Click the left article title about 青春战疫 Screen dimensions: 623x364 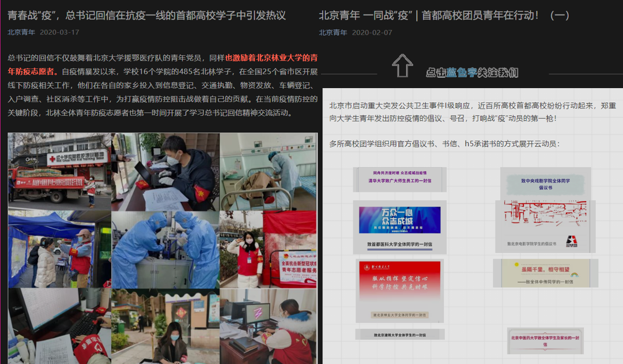pos(146,16)
